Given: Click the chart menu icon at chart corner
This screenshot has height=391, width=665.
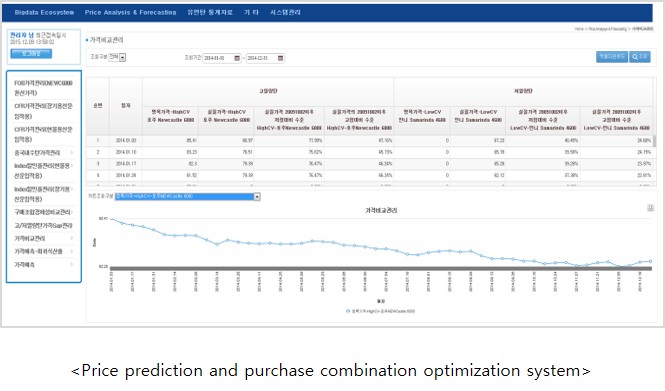Looking at the screenshot, I should pos(650,208).
